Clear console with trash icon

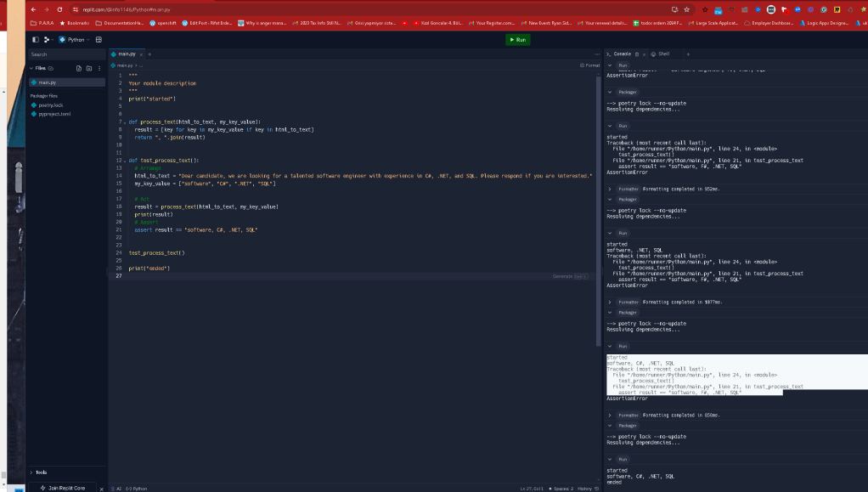[x=637, y=54]
